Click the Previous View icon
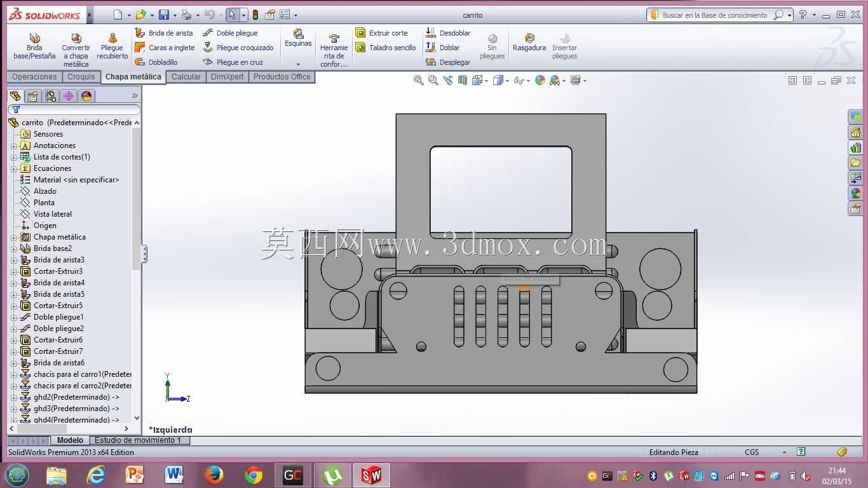Viewport: 868px width, 488px height. click(448, 80)
